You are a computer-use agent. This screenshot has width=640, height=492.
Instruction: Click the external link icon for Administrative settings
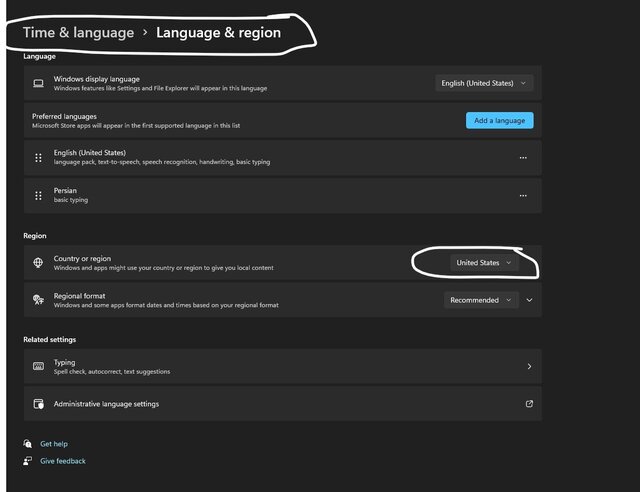[x=529, y=404]
